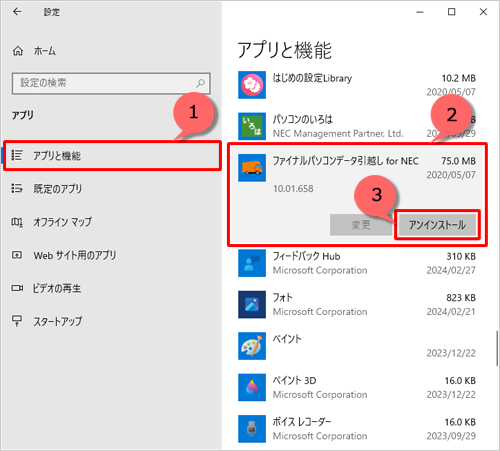
Task: Go to the ホーム label
Action: click(45, 51)
